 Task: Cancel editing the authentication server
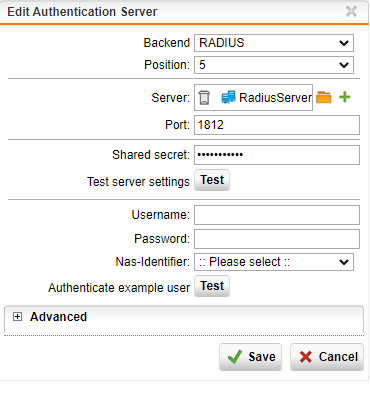coord(327,357)
